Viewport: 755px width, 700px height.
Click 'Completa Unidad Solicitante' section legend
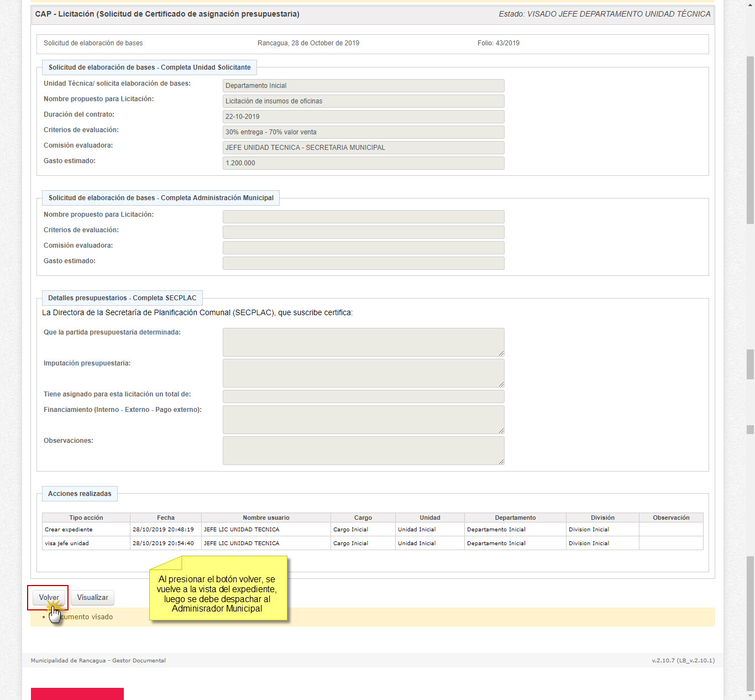pos(149,67)
